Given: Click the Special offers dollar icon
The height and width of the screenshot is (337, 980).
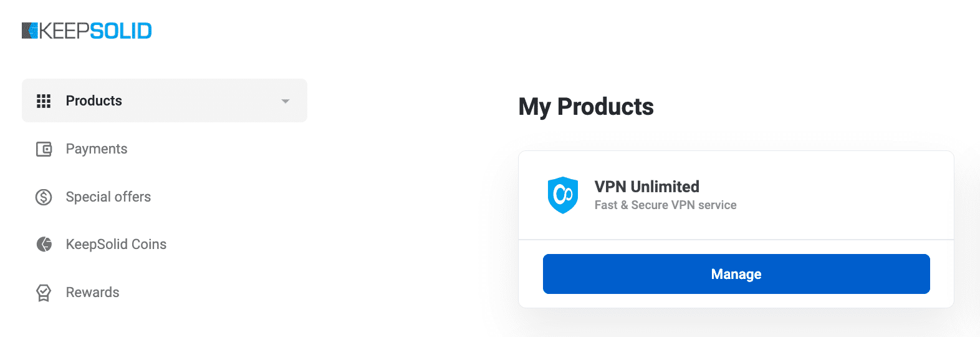Looking at the screenshot, I should pyautogui.click(x=44, y=197).
